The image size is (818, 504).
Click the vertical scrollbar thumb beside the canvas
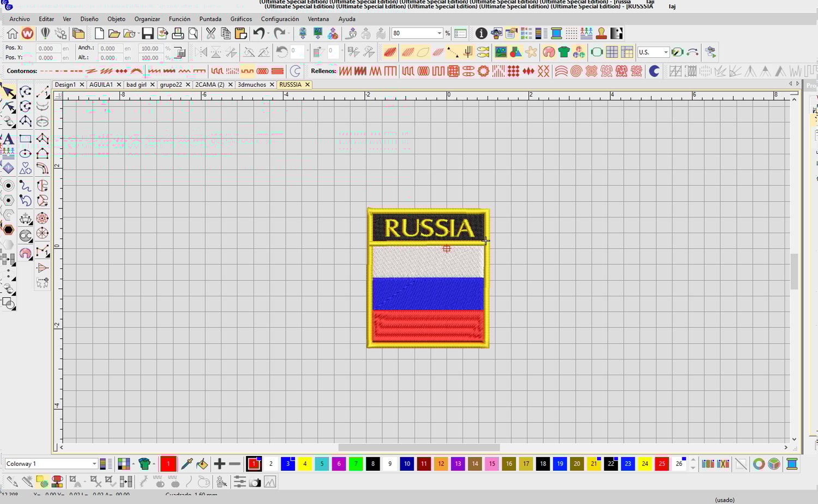[x=794, y=272]
